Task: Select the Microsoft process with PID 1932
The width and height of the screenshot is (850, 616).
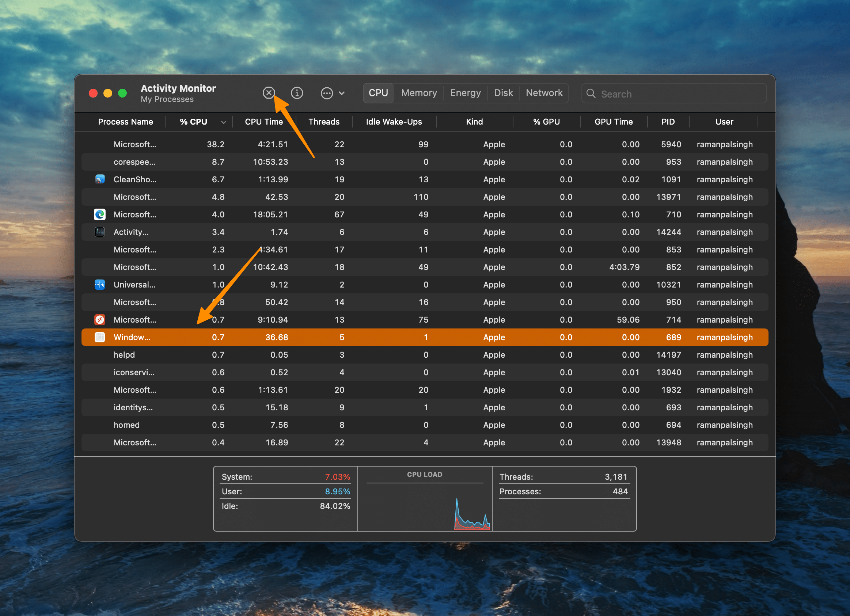Action: click(x=425, y=390)
